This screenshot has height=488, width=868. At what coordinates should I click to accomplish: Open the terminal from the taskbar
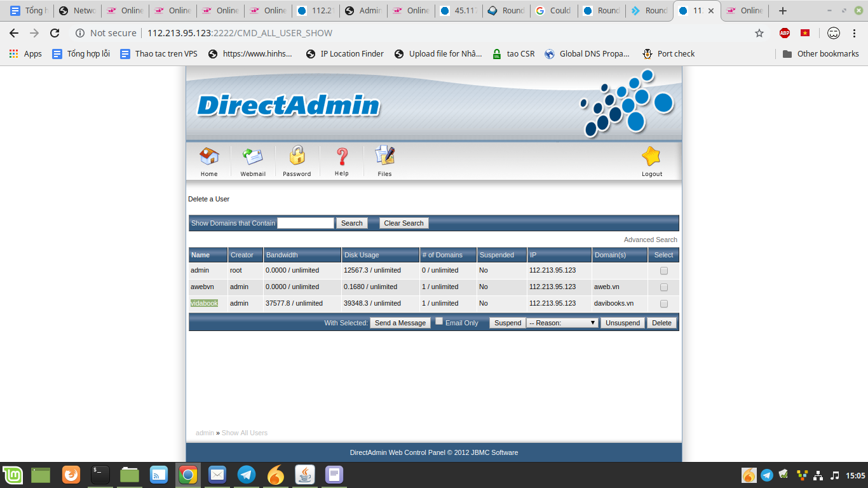(x=100, y=475)
